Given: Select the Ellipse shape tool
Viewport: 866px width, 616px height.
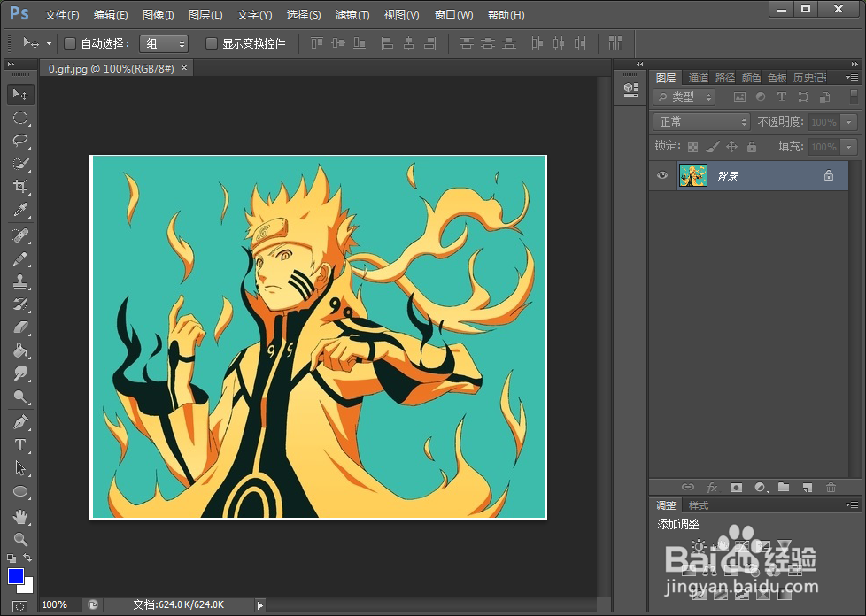Looking at the screenshot, I should [x=20, y=491].
